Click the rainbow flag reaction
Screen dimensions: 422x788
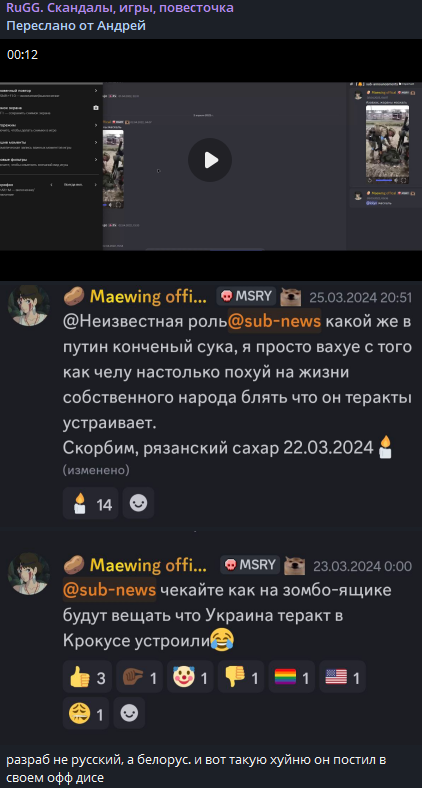click(x=292, y=676)
